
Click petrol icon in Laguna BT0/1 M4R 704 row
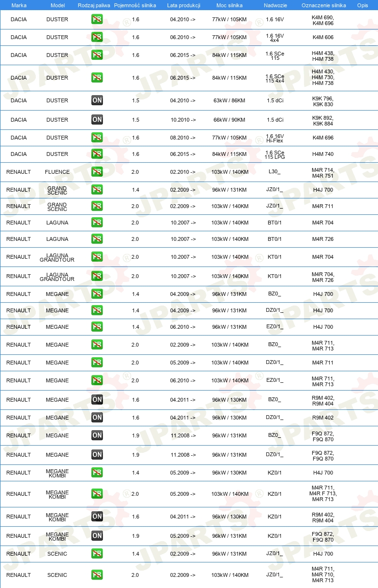pos(97,223)
